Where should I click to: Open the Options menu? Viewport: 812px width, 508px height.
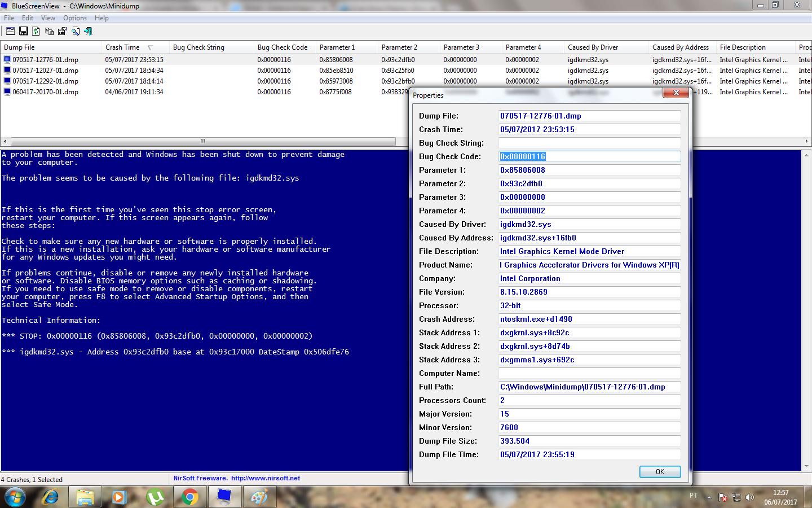click(75, 18)
